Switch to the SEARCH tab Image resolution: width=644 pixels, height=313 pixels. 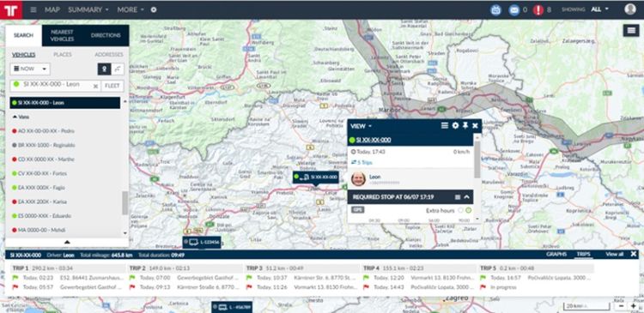[23, 35]
